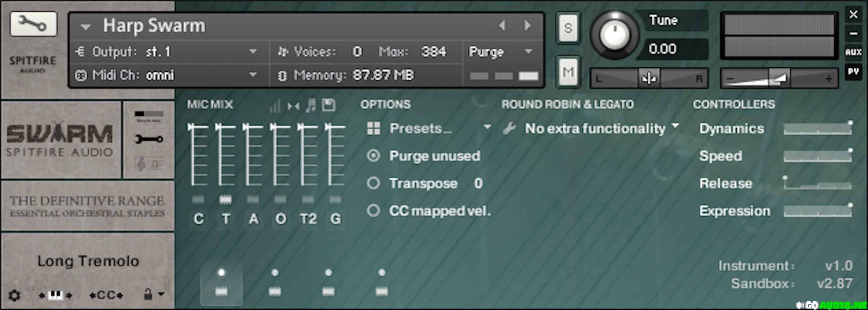Click the G microphone fader
The height and width of the screenshot is (310, 868).
point(335,154)
